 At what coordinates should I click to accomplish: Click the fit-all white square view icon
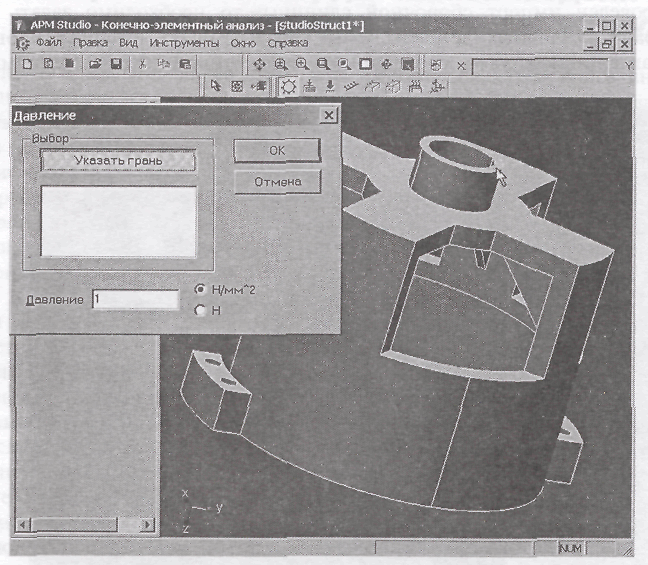point(365,64)
